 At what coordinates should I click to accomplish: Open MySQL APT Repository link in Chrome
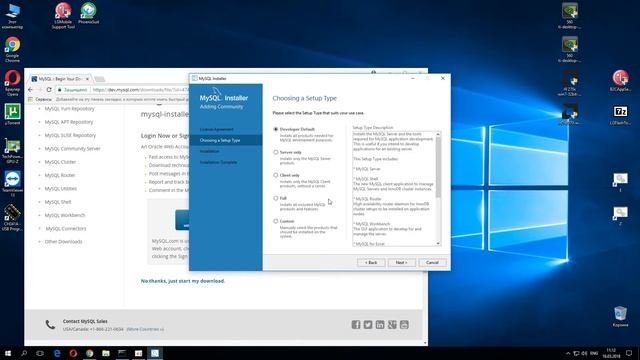69,122
